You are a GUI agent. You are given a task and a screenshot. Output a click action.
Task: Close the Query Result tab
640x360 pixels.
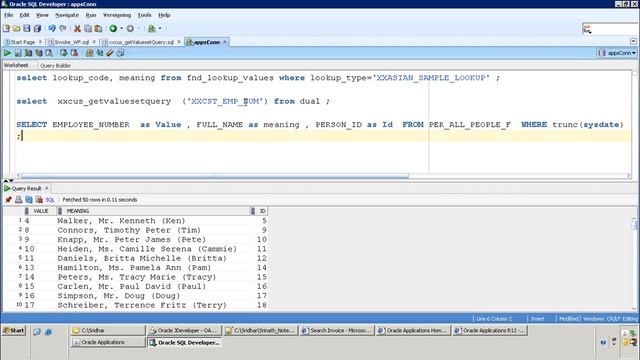point(47,188)
